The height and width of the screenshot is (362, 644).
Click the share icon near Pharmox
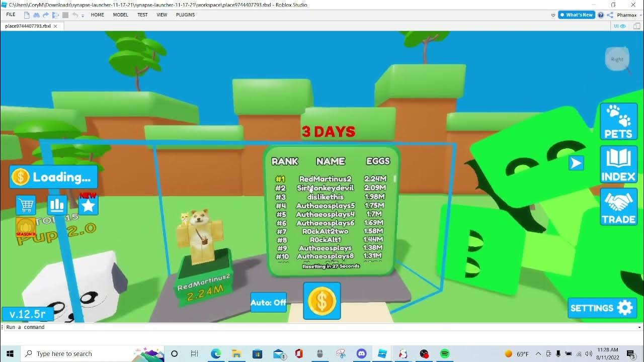click(610, 15)
